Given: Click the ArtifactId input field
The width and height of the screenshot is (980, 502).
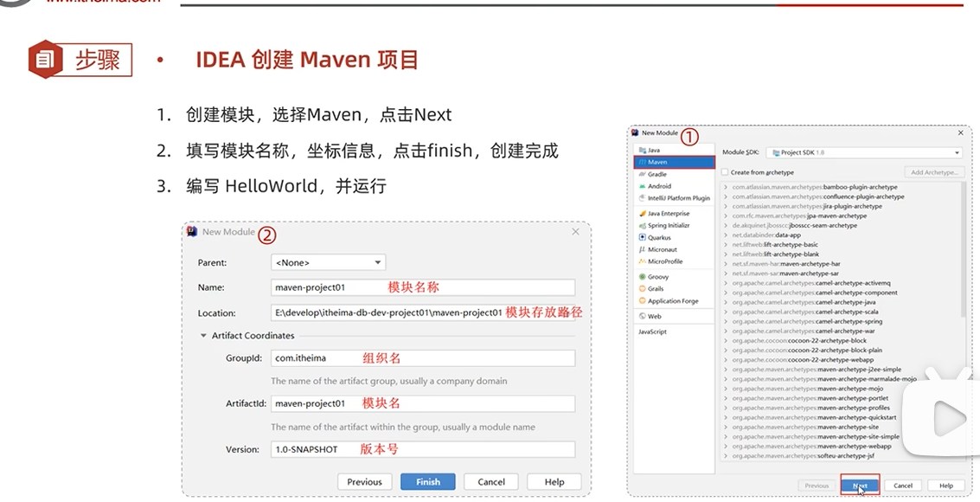Looking at the screenshot, I should [422, 404].
